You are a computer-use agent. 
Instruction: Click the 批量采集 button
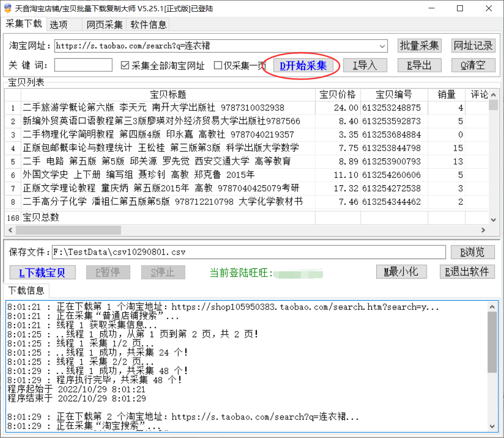point(419,45)
